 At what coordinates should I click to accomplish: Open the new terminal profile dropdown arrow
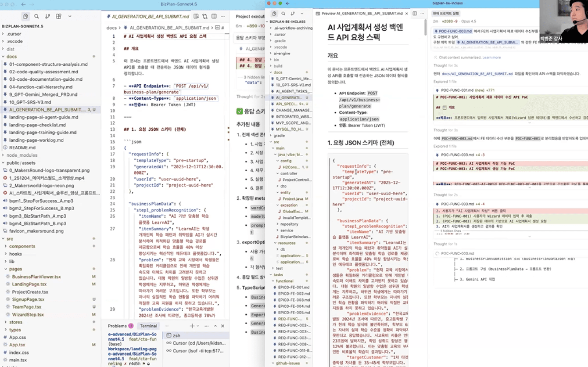click(197, 326)
